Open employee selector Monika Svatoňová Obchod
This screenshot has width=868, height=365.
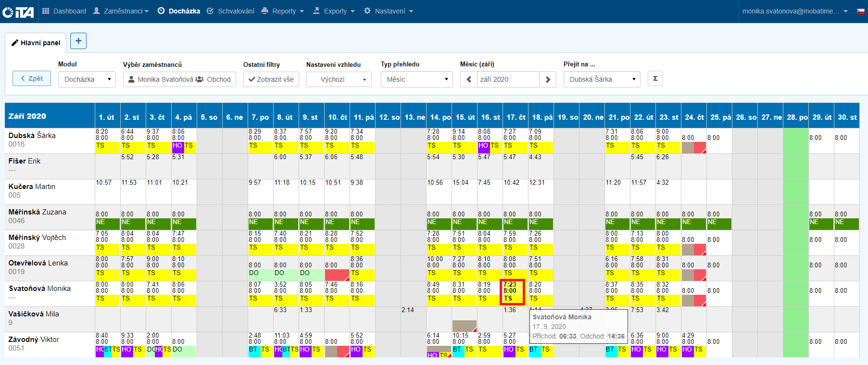coord(179,79)
